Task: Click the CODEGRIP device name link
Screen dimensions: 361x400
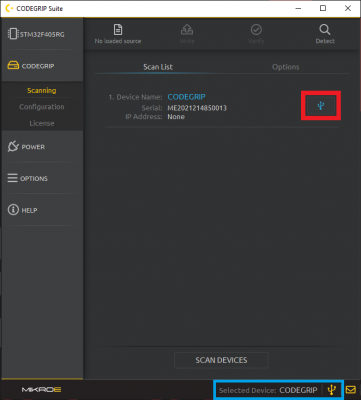Action: pos(186,97)
